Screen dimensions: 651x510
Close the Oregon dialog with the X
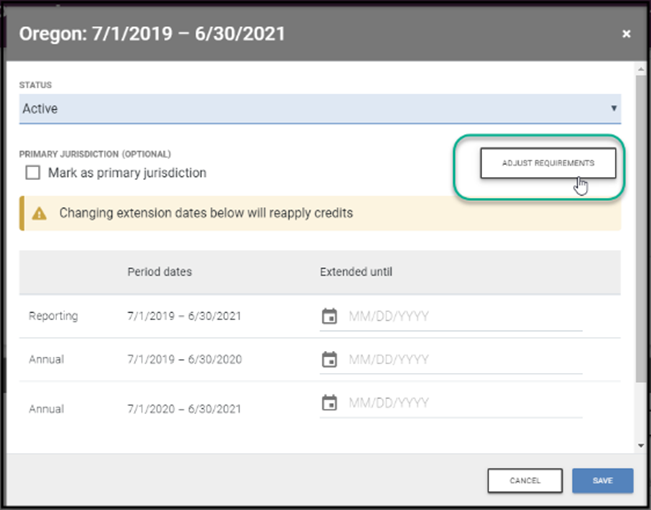click(x=626, y=34)
